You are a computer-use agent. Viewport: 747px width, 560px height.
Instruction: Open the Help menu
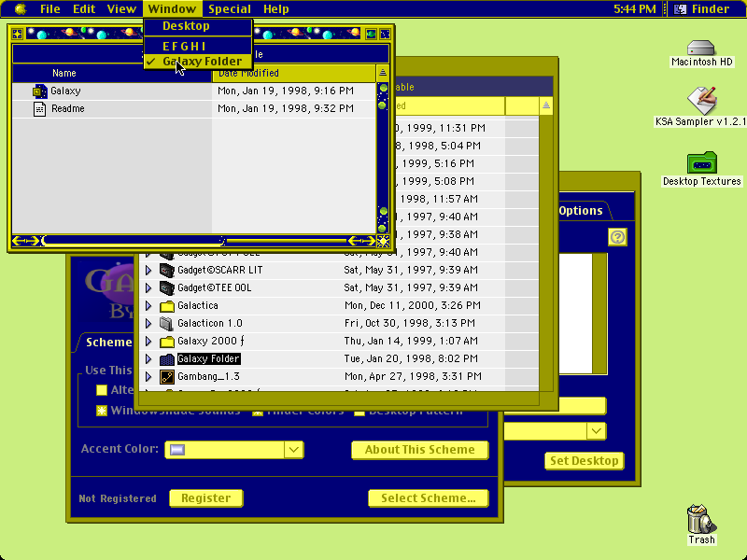click(275, 8)
